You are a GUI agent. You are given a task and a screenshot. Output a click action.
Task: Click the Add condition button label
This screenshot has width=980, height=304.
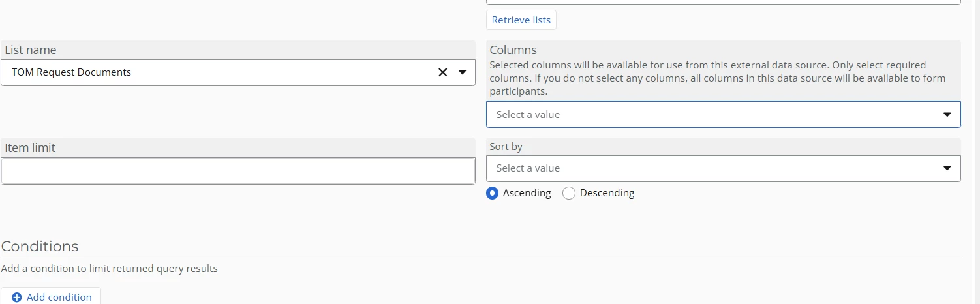coord(59,297)
